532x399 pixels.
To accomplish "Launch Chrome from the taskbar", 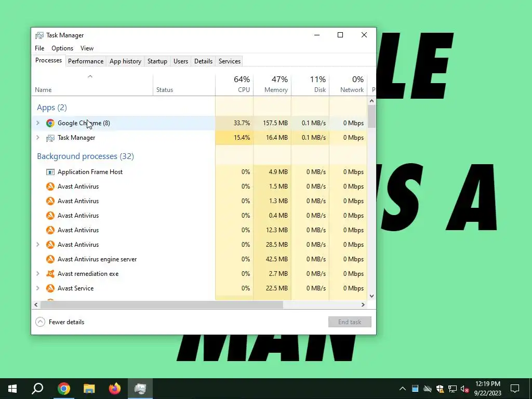I will 63,389.
